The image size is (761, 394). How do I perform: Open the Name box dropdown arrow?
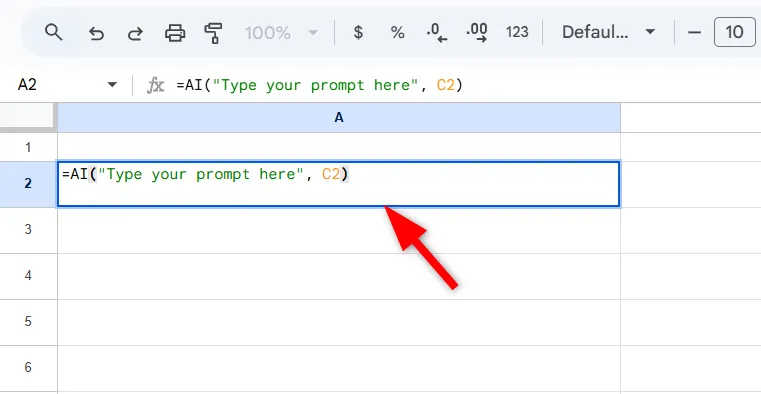(x=112, y=85)
